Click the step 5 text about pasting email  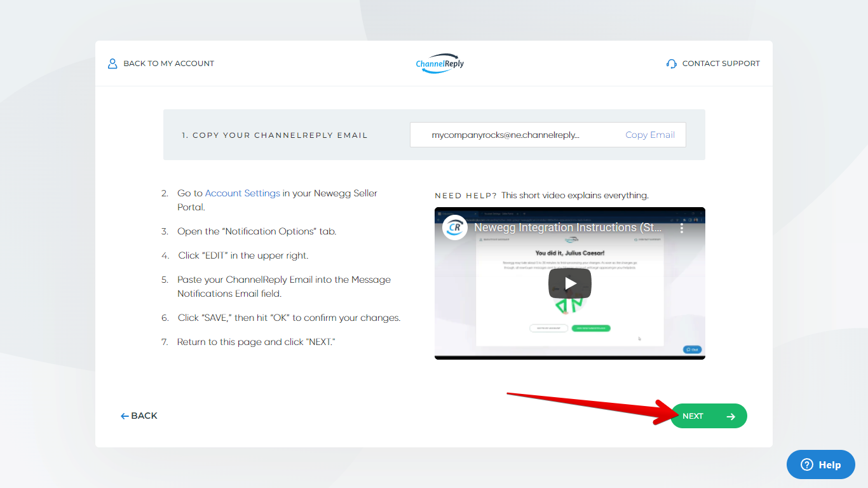(x=284, y=287)
